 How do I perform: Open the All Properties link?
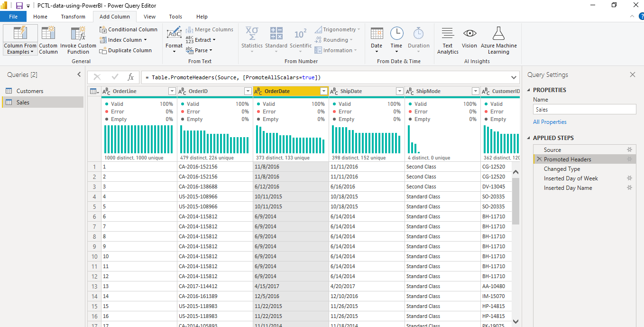pyautogui.click(x=550, y=122)
